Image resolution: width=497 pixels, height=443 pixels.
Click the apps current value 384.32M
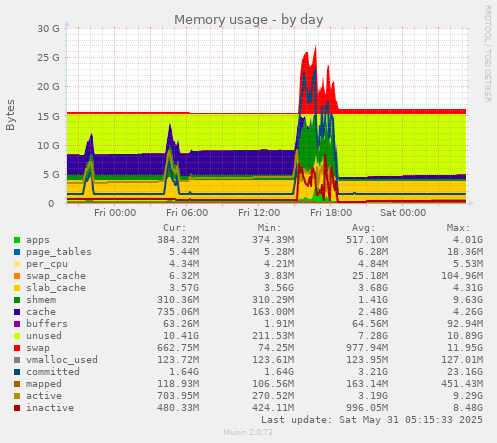[x=178, y=240]
